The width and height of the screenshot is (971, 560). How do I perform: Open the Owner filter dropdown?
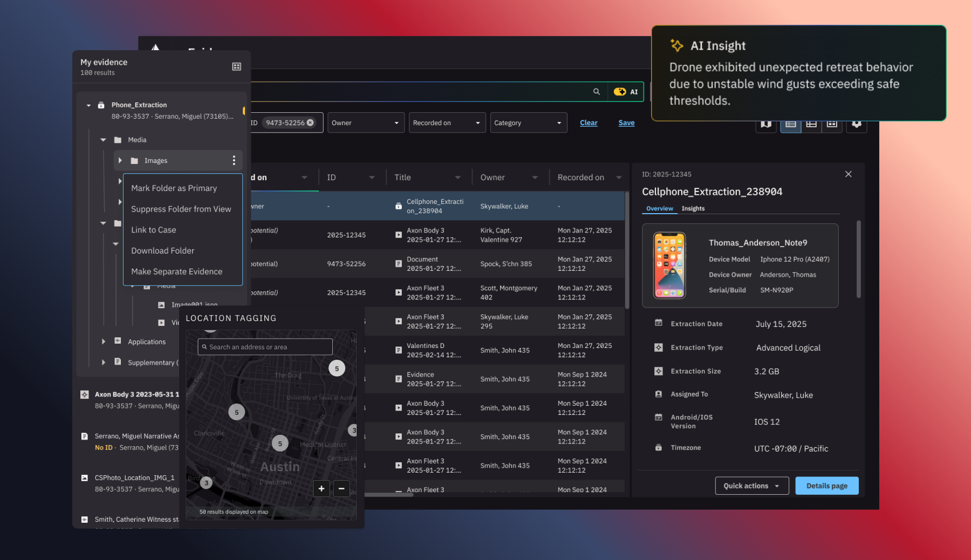tap(366, 122)
